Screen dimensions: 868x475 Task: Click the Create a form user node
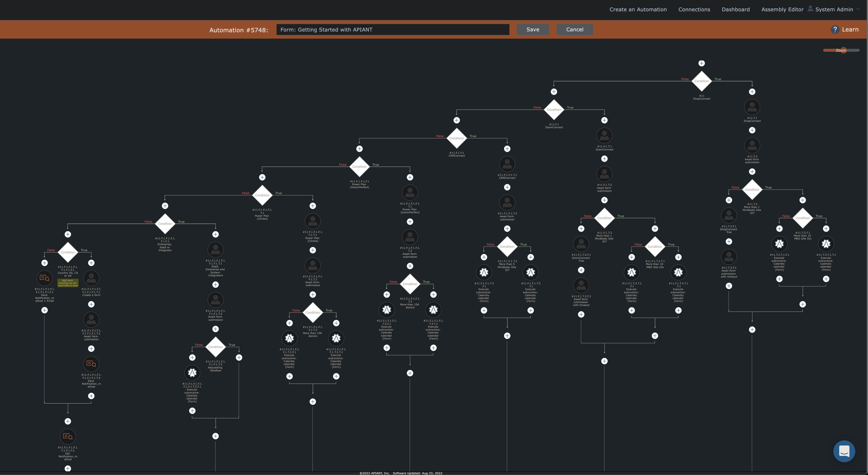(x=91, y=278)
